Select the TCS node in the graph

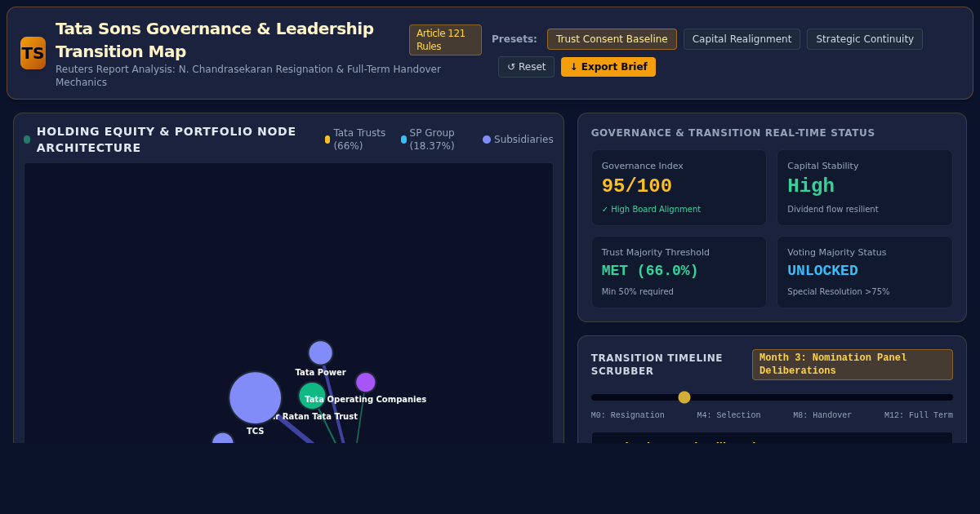(255, 397)
